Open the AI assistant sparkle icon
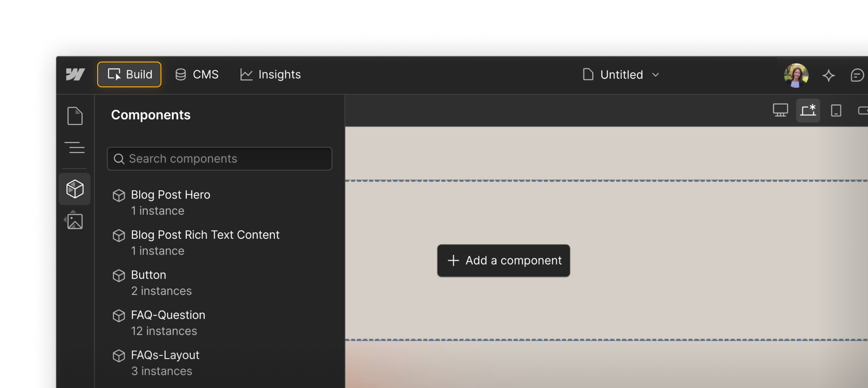The width and height of the screenshot is (868, 388). click(829, 76)
